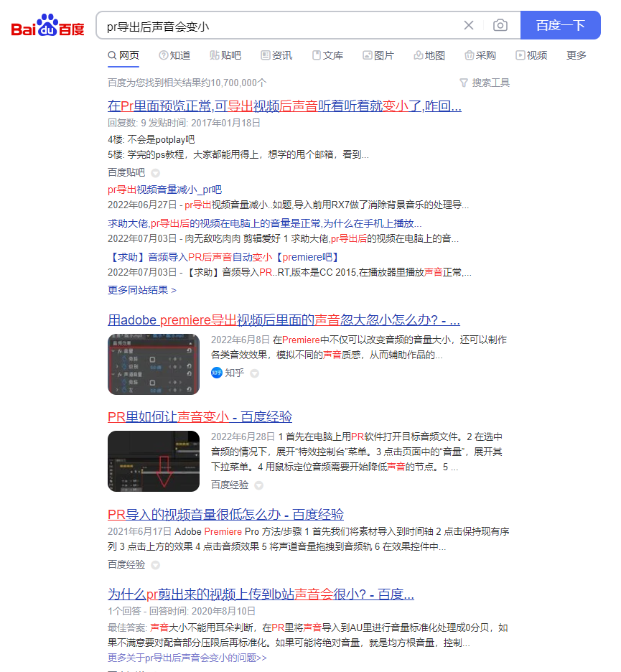Switch to the 贴吧 tab
Image resolution: width=621 pixels, height=672 pixels.
point(225,55)
